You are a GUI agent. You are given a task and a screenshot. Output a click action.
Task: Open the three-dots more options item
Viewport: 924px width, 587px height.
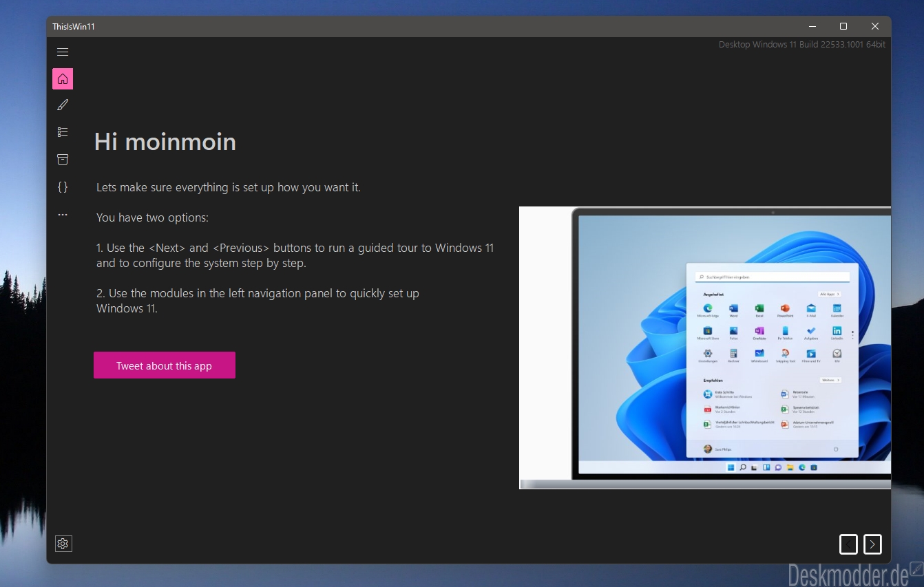coord(63,215)
